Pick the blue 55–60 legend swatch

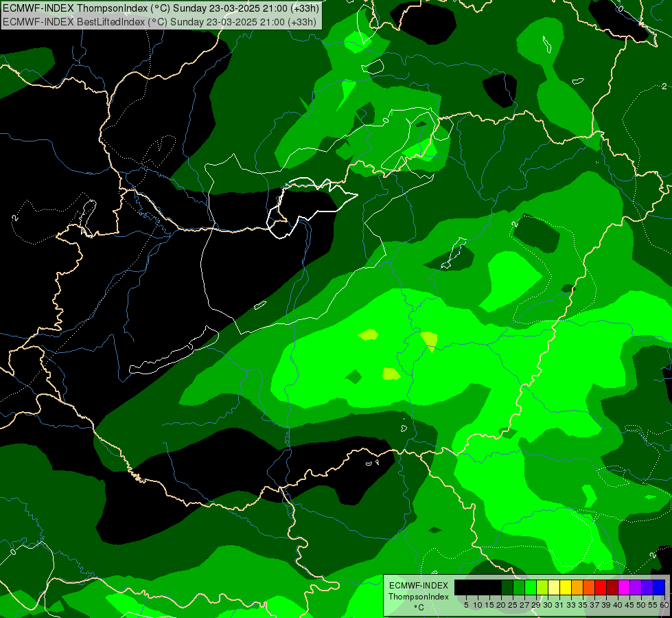click(x=659, y=587)
